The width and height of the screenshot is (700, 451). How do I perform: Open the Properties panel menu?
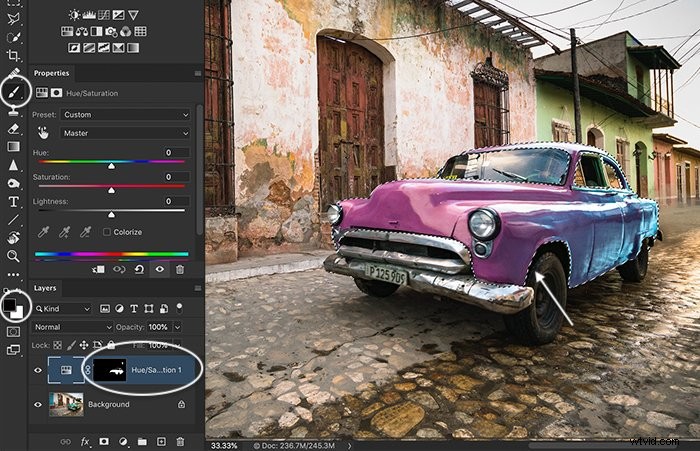pos(198,73)
